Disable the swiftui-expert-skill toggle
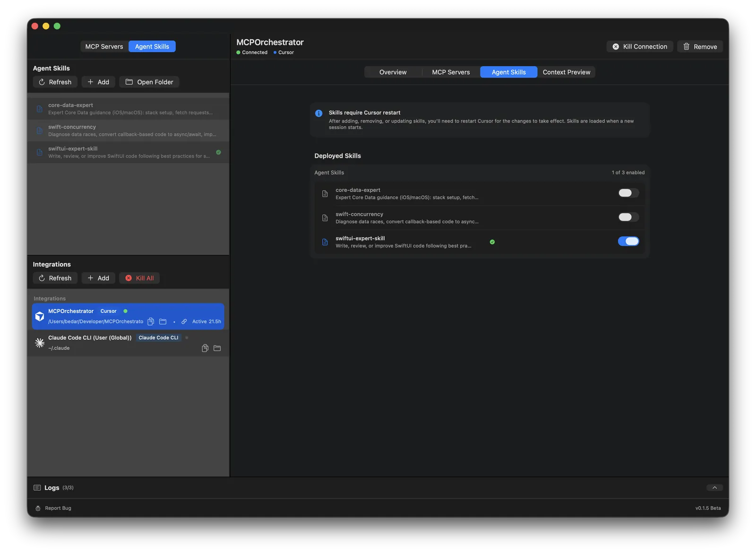This screenshot has width=756, height=553. pyautogui.click(x=628, y=241)
